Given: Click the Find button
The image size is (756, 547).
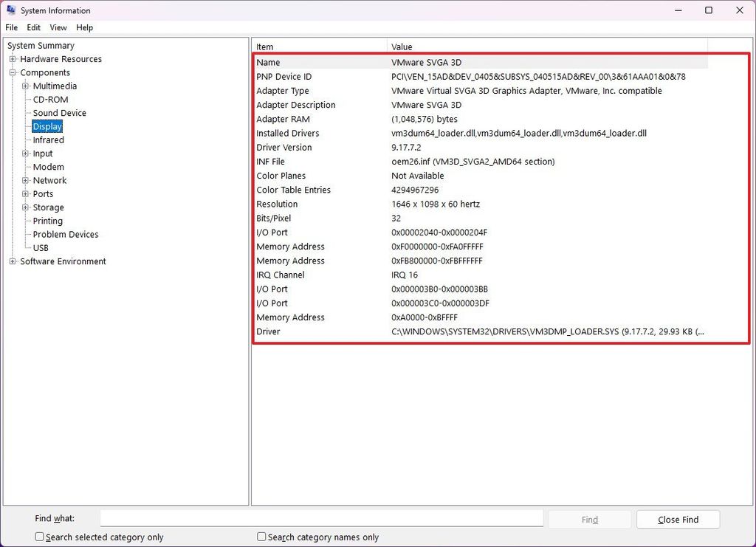Looking at the screenshot, I should coord(589,519).
